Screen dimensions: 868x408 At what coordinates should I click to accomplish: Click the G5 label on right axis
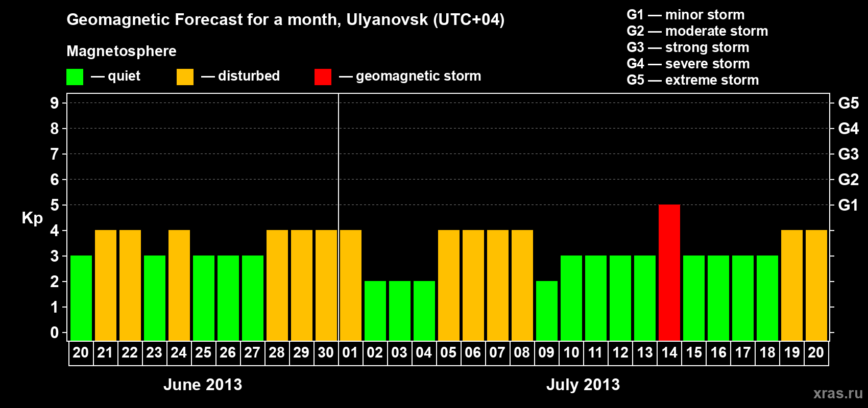pos(849,103)
